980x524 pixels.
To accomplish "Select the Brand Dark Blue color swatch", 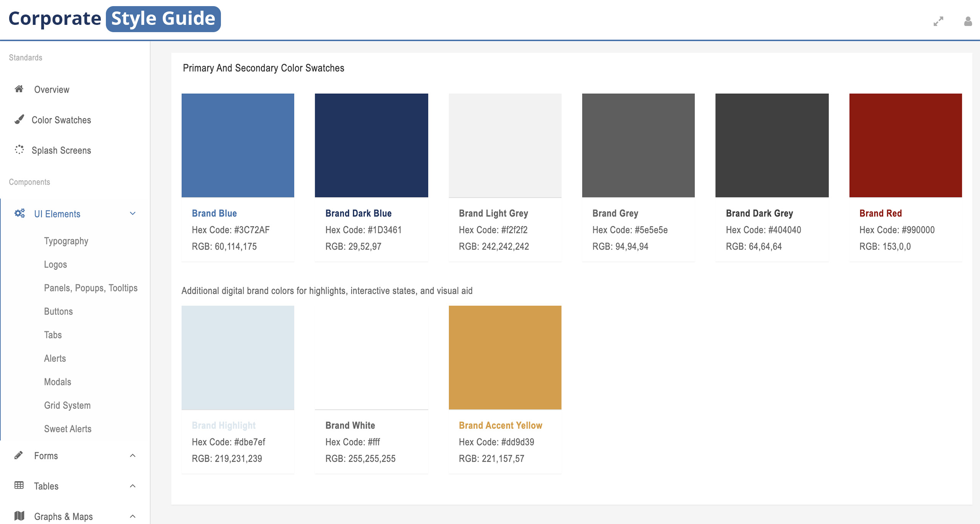I will [371, 145].
